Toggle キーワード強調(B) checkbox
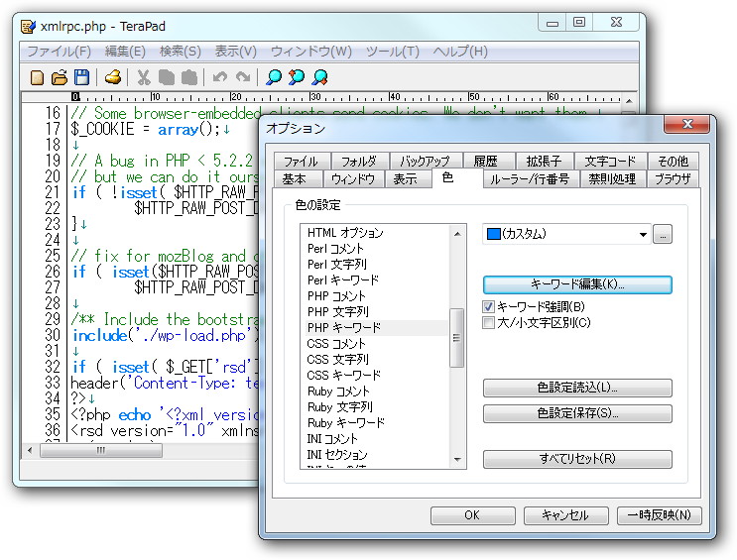The width and height of the screenshot is (737, 560). coord(488,307)
